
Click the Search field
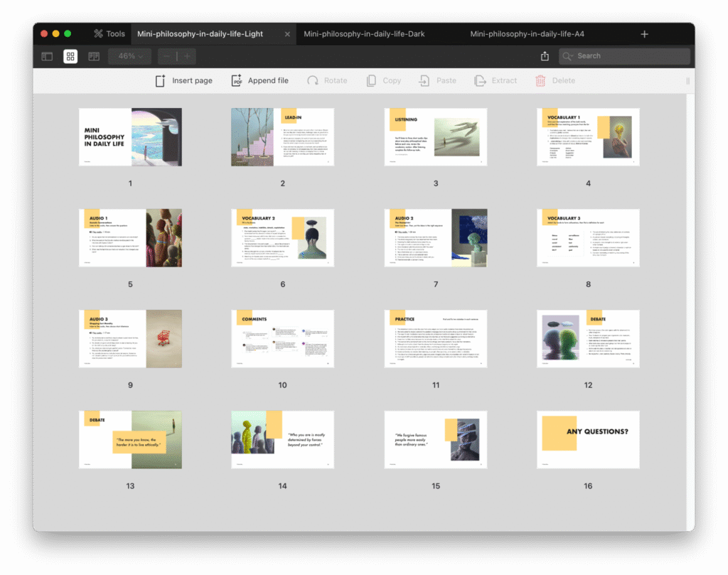point(624,56)
